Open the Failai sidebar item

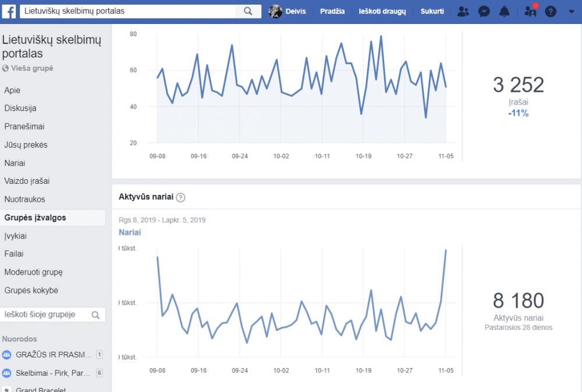pyautogui.click(x=14, y=254)
